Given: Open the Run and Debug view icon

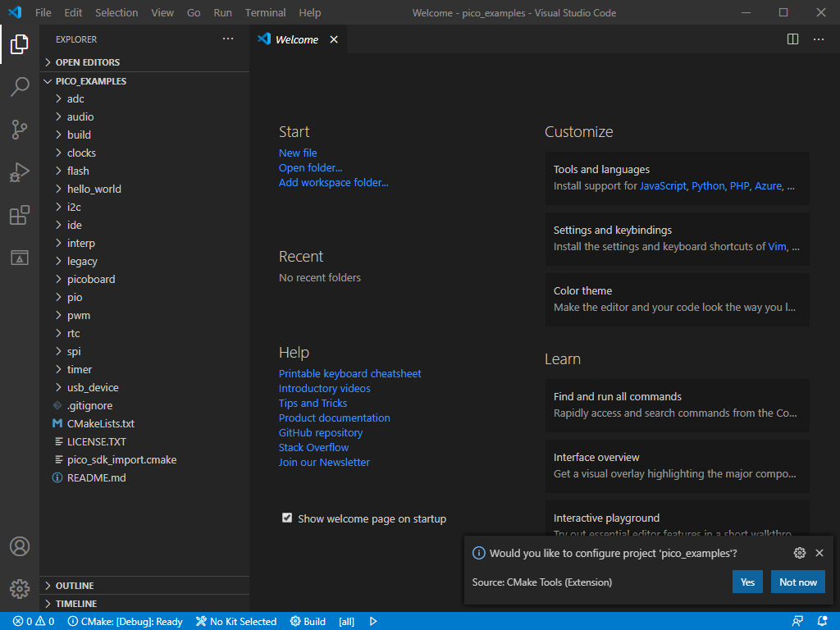Looking at the screenshot, I should point(20,172).
